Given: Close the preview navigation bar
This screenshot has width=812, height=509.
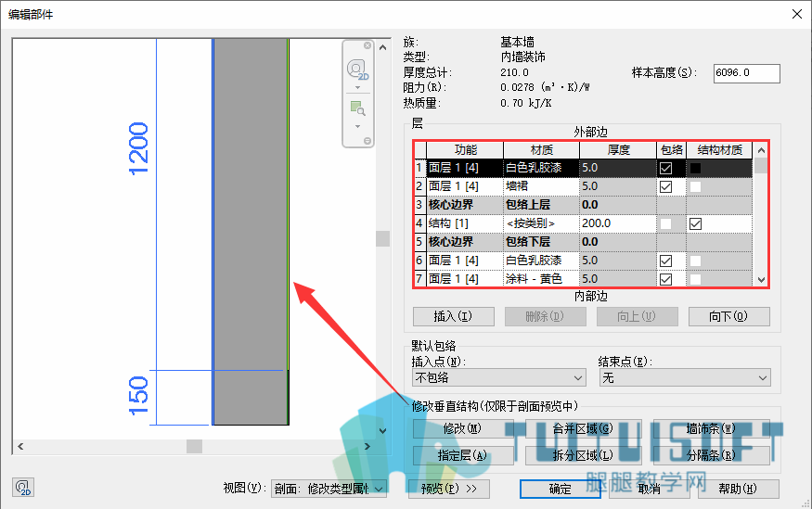Looking at the screenshot, I should point(367,45).
